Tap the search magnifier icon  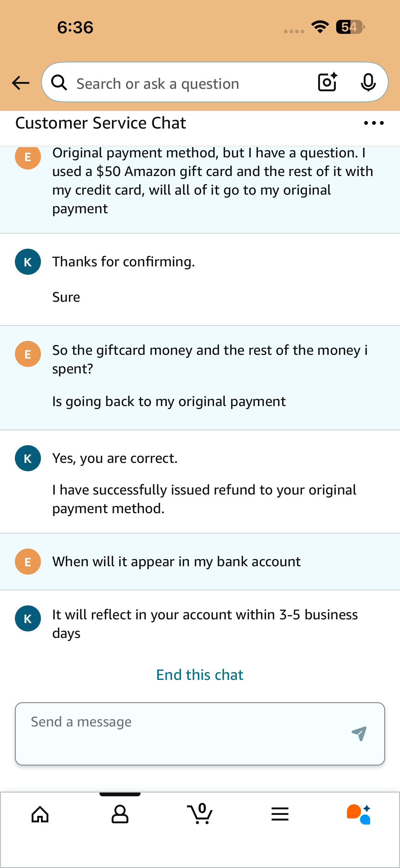[59, 83]
